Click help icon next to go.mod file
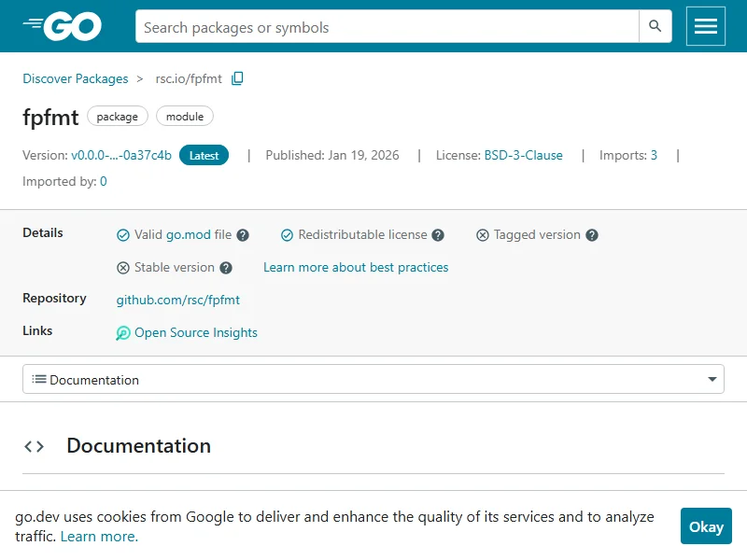 (243, 235)
